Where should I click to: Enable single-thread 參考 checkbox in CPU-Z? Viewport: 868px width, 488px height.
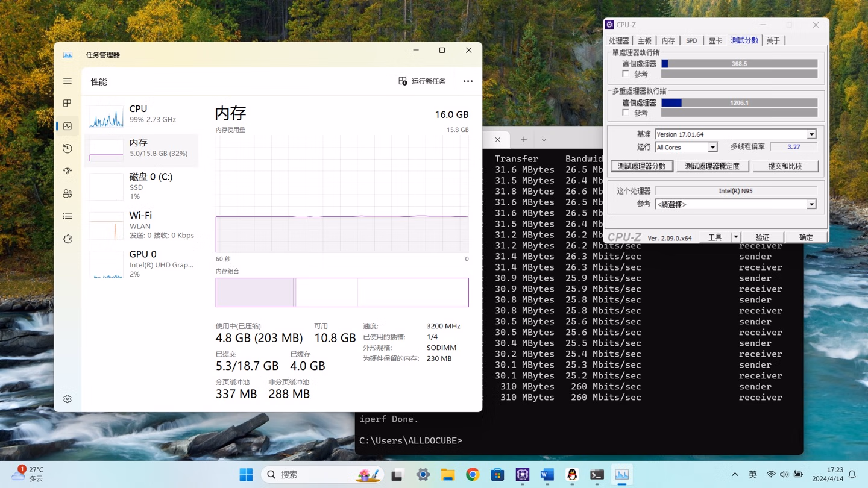(626, 74)
